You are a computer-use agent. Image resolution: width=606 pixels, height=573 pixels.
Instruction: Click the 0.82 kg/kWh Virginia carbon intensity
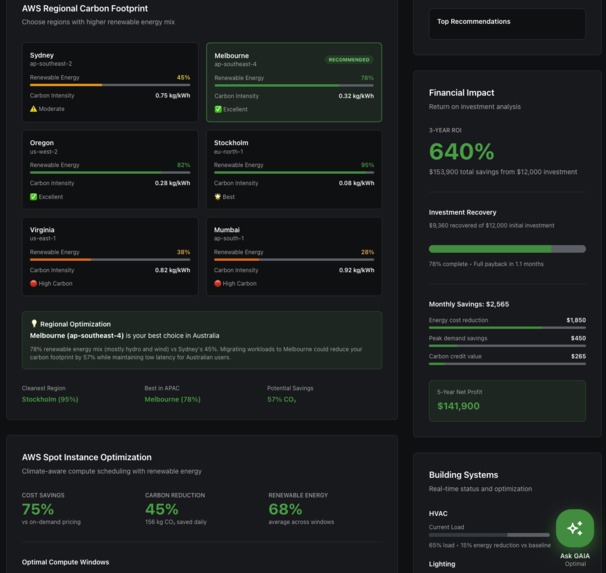(x=172, y=270)
